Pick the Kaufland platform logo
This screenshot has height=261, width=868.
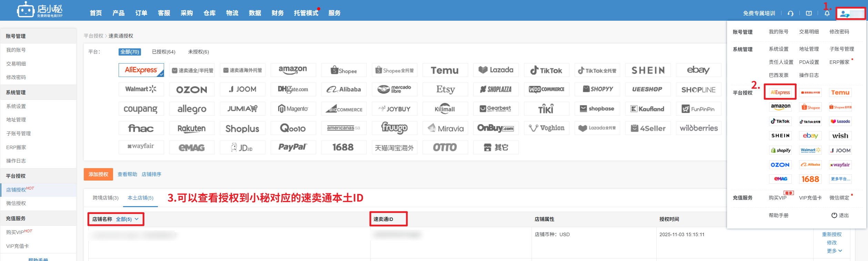click(648, 109)
